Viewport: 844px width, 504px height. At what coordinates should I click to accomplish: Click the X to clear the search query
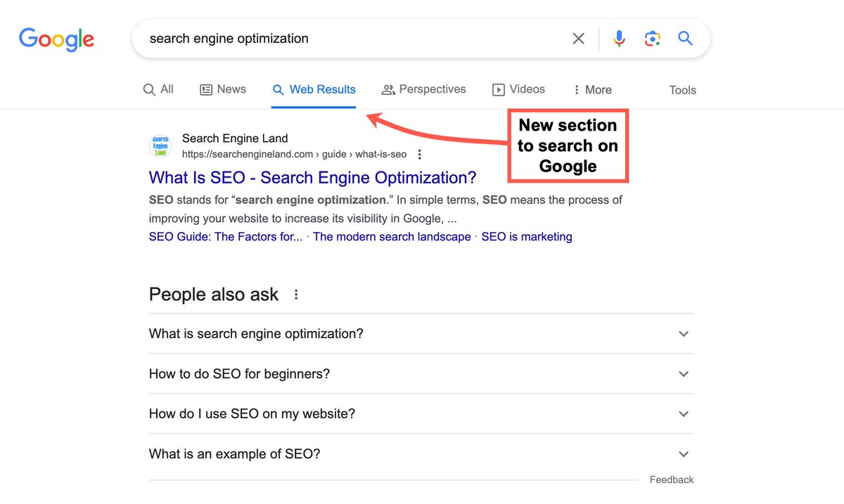(578, 39)
